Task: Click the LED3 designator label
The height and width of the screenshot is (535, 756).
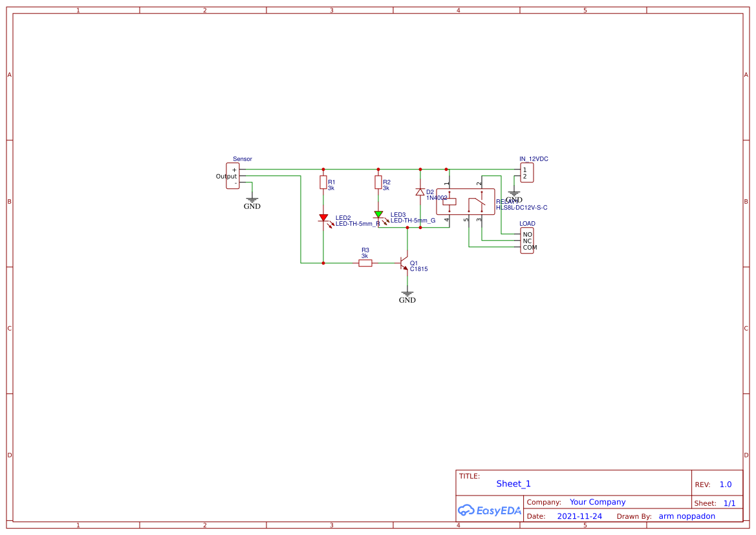Action: pos(398,215)
